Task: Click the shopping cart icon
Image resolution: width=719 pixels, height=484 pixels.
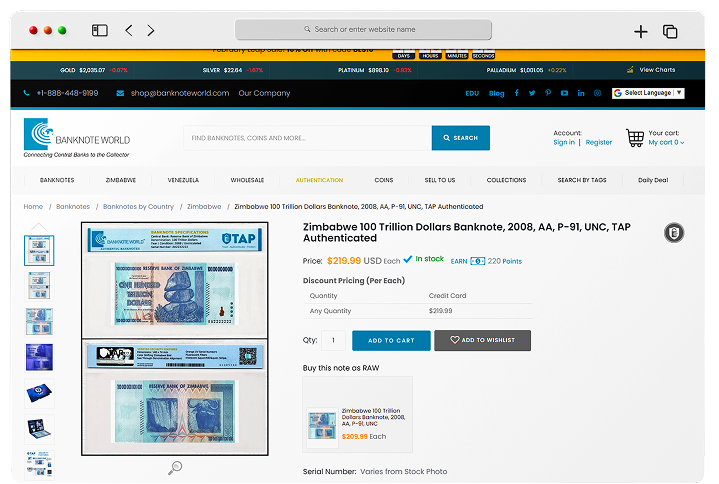Action: coord(635,138)
